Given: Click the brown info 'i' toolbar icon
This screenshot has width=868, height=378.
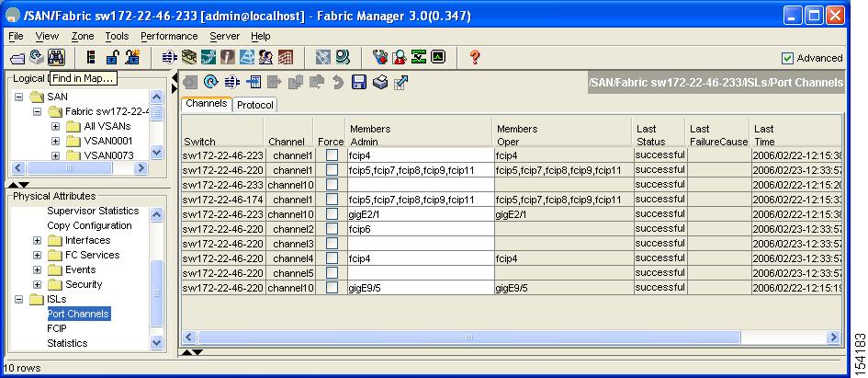Looking at the screenshot, I should tap(228, 57).
